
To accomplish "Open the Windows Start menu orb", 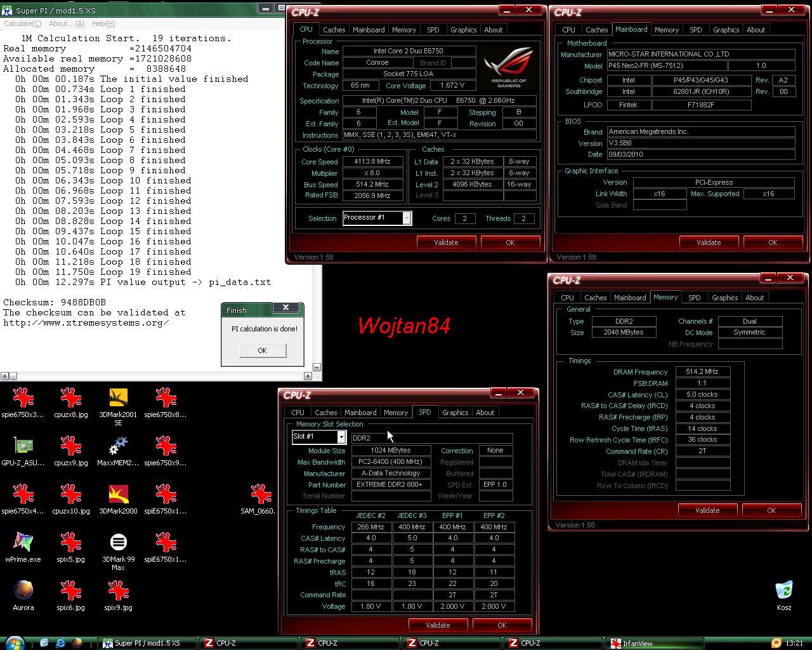I will [14, 642].
